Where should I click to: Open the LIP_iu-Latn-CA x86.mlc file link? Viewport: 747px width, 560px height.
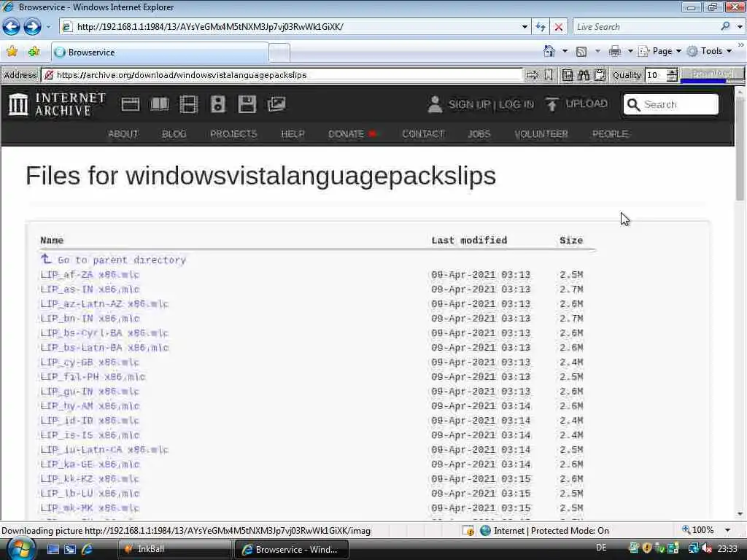coord(104,449)
